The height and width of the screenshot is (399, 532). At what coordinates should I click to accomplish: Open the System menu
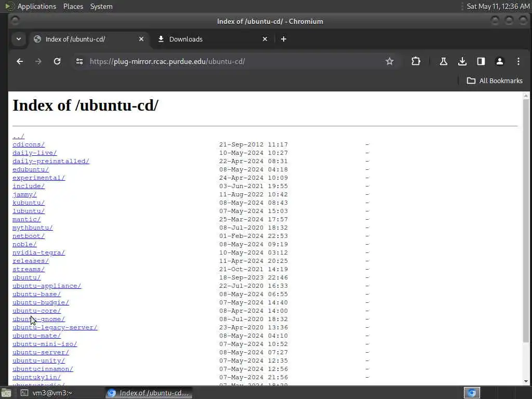(101, 6)
